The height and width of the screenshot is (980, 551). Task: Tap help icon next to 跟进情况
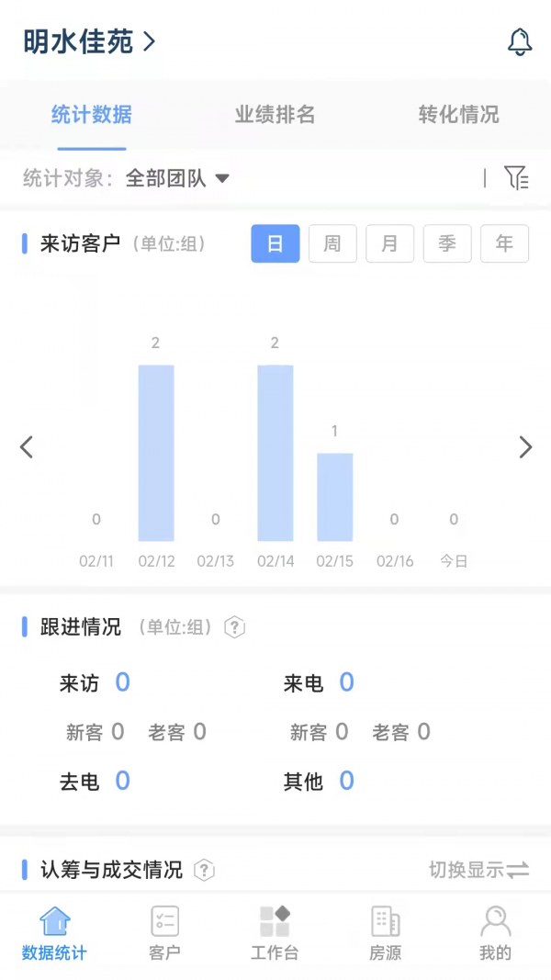point(235,627)
